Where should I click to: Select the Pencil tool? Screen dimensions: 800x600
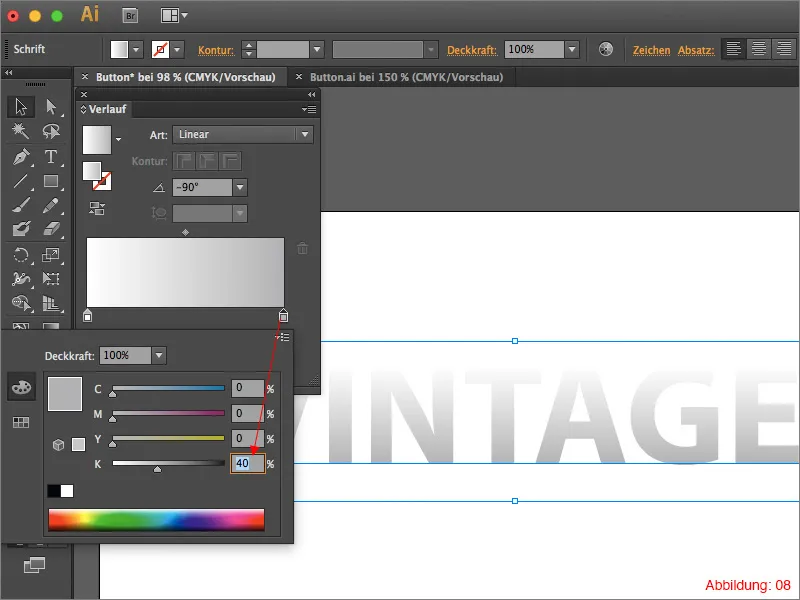point(51,205)
